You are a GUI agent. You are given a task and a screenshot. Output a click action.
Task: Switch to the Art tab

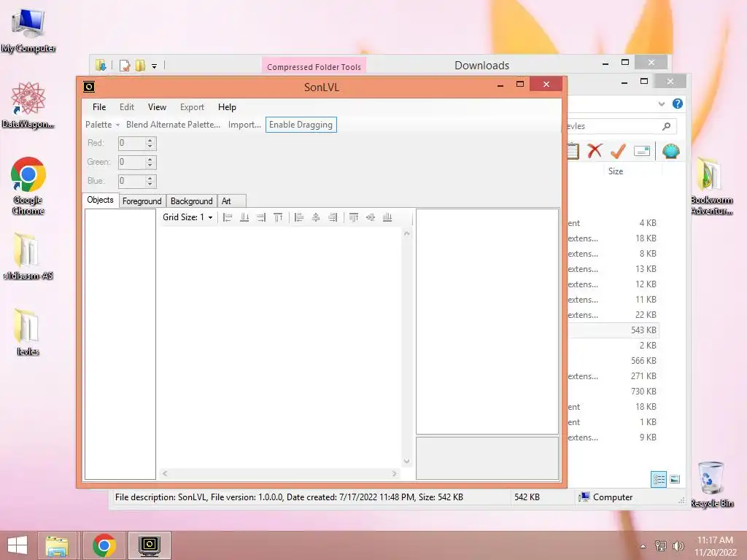(231, 201)
